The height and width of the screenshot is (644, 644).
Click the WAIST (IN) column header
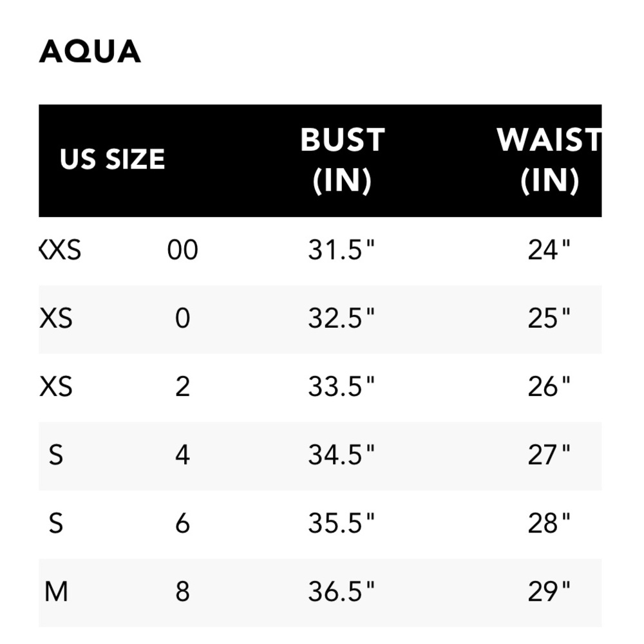[x=549, y=160]
